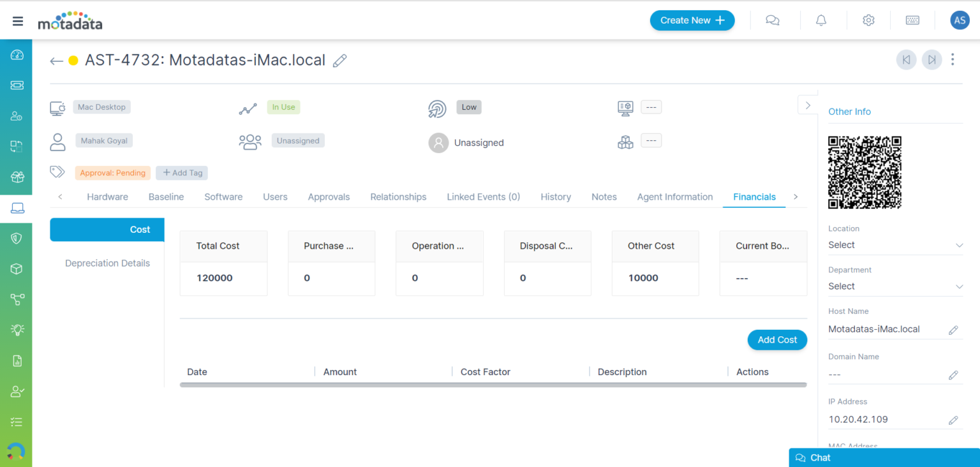This screenshot has height=467, width=980.
Task: Open the Reports document icon in sidebar
Action: point(16,360)
